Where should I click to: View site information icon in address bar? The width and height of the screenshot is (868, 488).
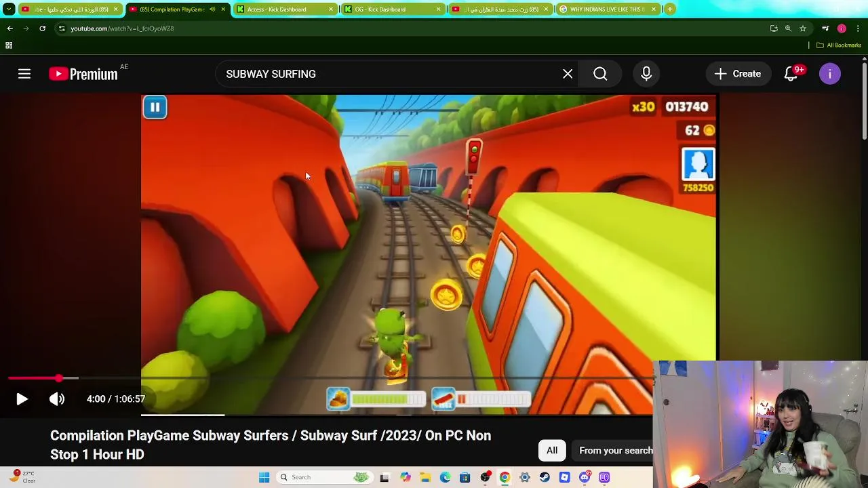[x=62, y=28]
